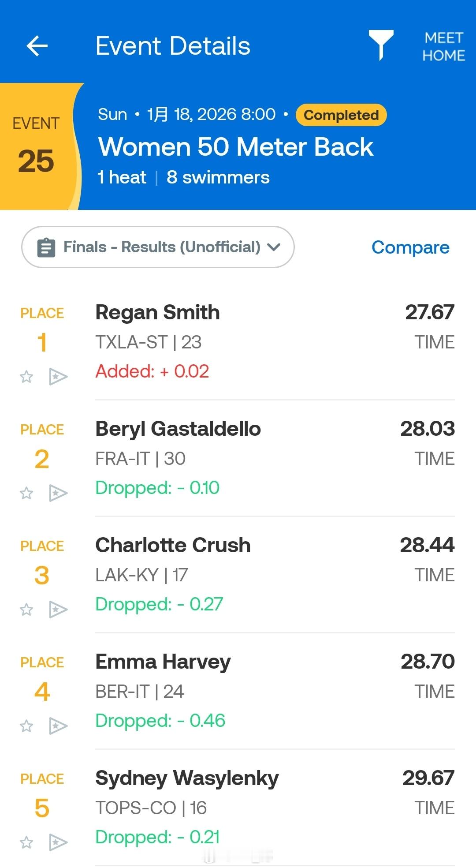
Task: Toggle star for Emma Harvey
Action: (x=26, y=726)
